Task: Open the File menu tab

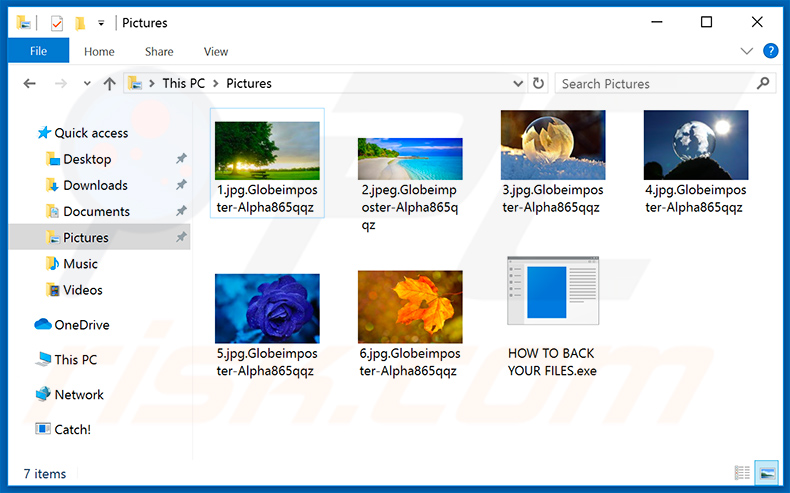Action: pos(38,51)
